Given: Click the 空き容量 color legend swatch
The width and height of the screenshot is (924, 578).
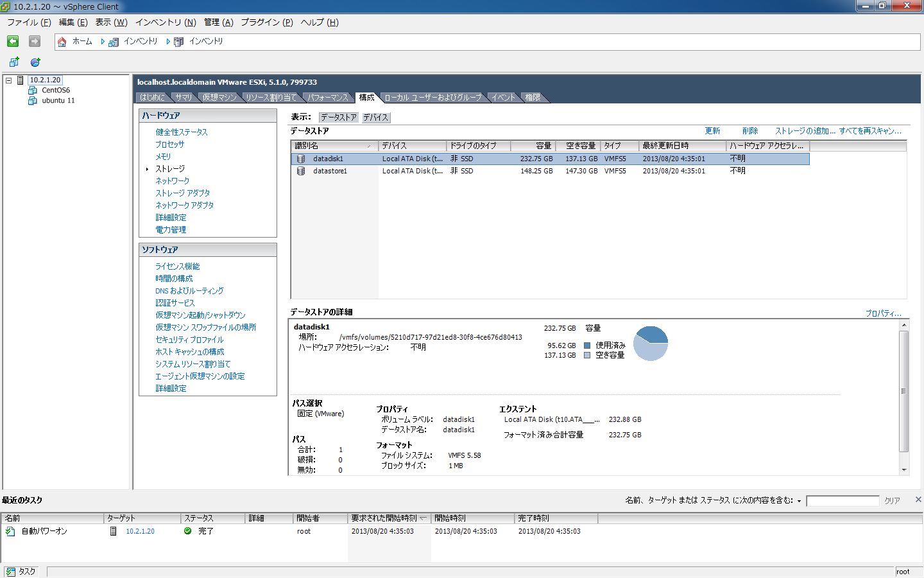Looking at the screenshot, I should [x=587, y=355].
